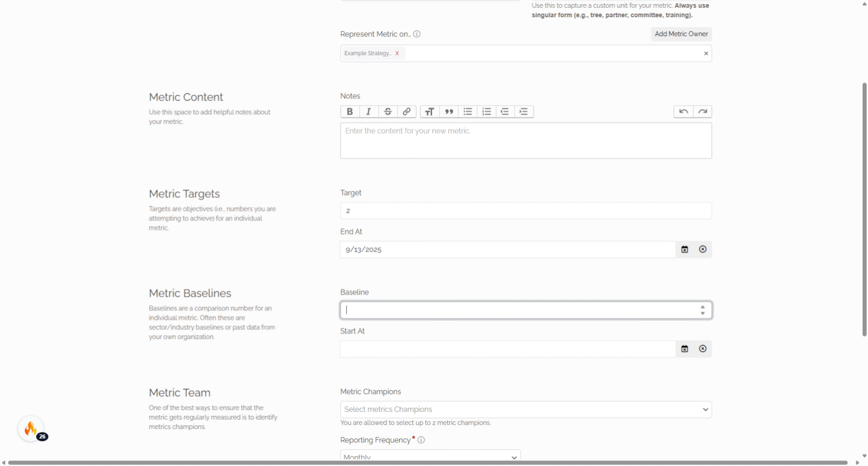Decrease indent level in Notes
Image resolution: width=868 pixels, height=466 pixels.
[x=505, y=112]
